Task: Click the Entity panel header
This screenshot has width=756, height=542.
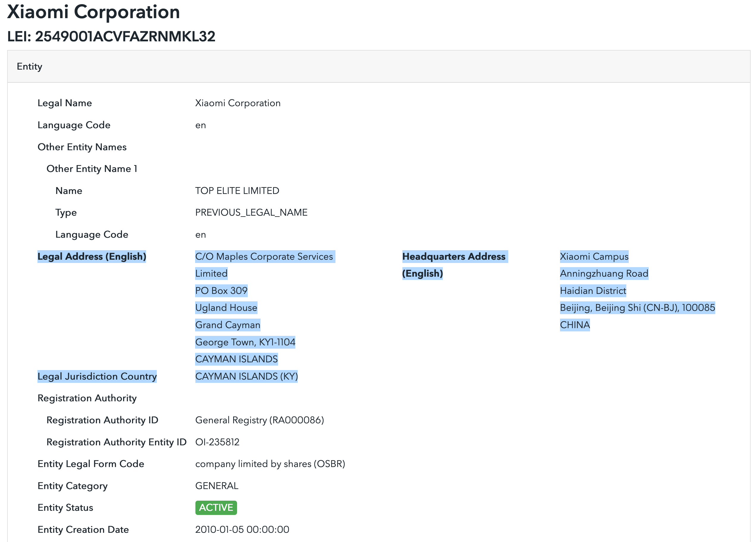Action: (379, 67)
